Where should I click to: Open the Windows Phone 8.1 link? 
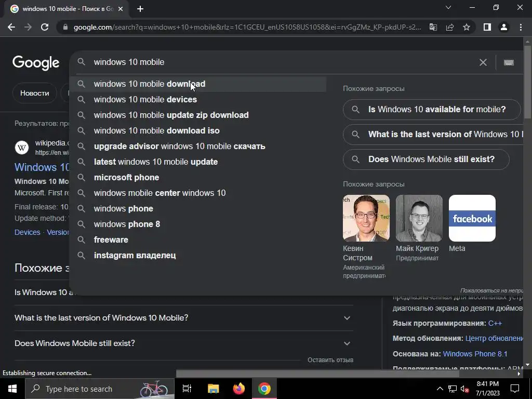[475, 354]
